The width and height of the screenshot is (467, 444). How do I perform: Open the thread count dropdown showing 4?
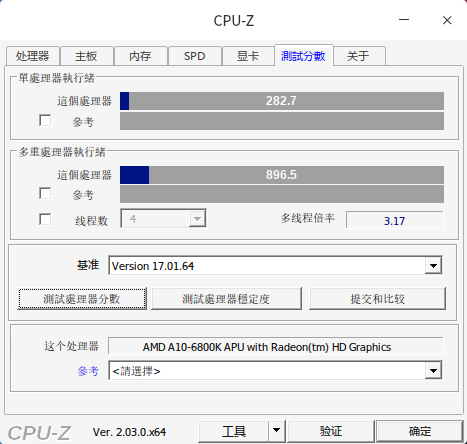coord(163,218)
